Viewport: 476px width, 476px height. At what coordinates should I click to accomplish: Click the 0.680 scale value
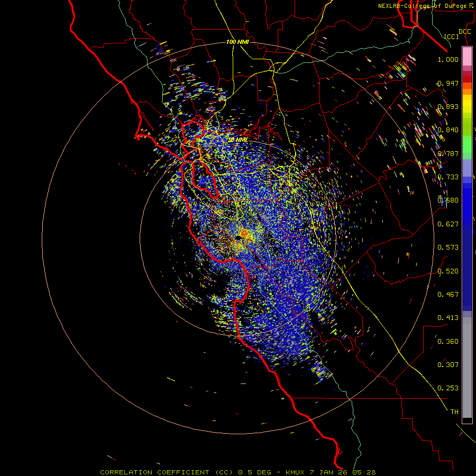point(448,200)
